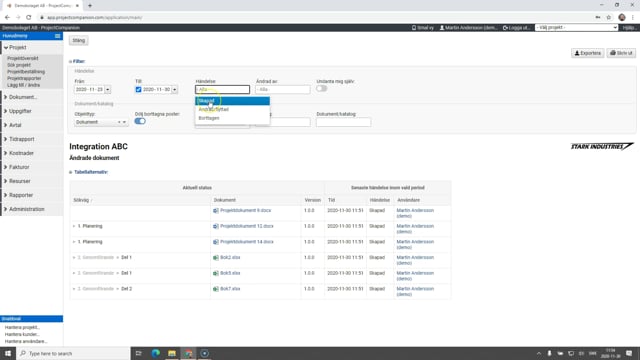Click the Logga ut link
The image size is (640, 360).
click(x=516, y=28)
